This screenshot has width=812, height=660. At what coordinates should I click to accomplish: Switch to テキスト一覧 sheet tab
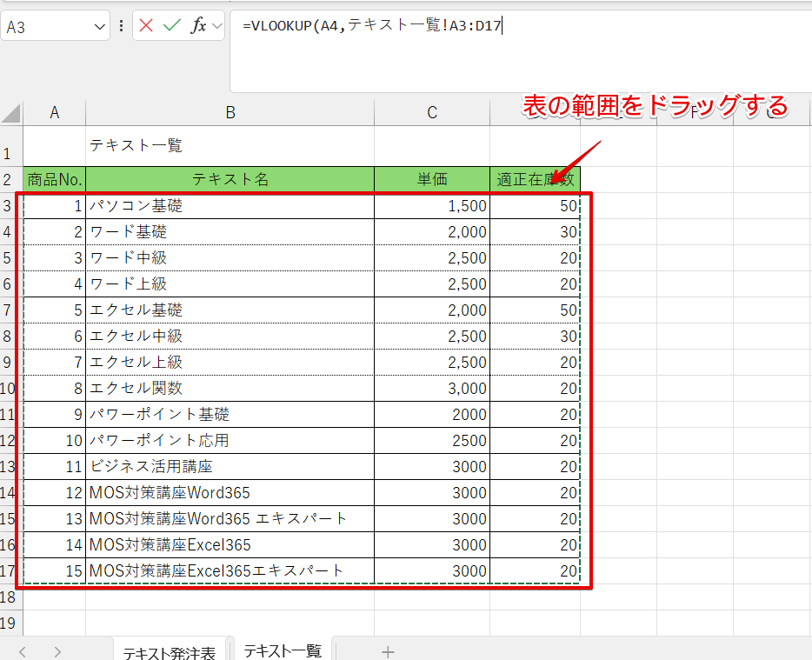tap(283, 650)
